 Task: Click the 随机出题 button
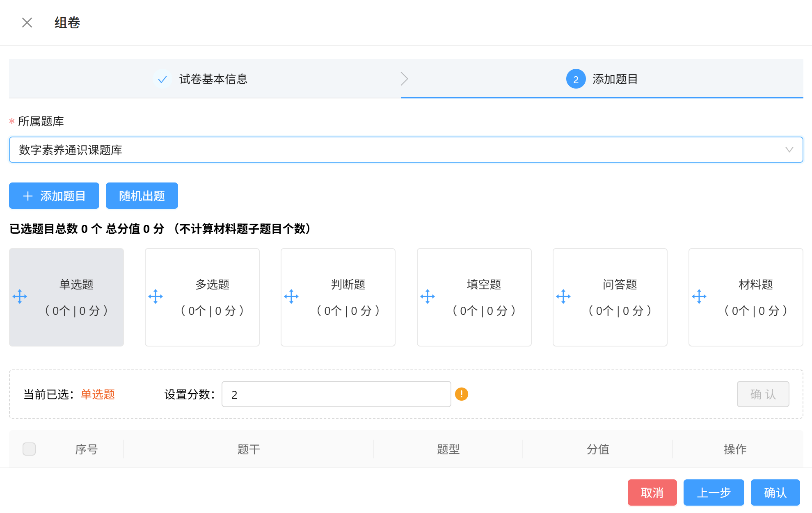(x=142, y=196)
